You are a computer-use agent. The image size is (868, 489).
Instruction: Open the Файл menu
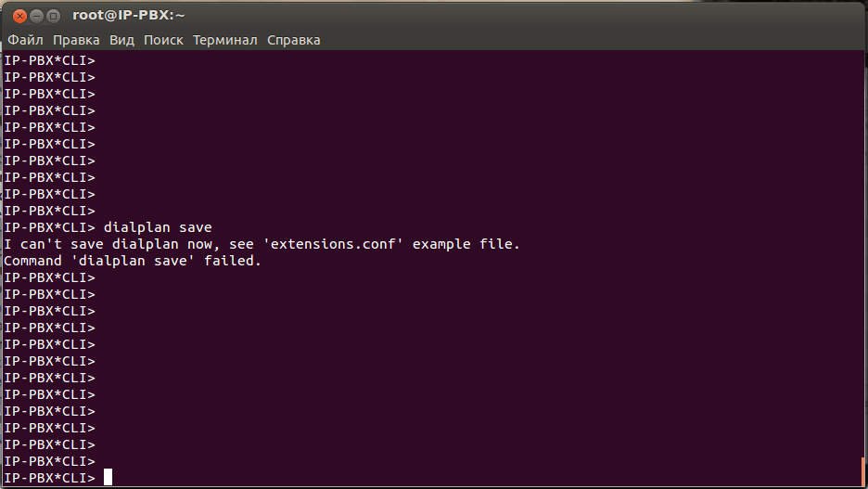26,40
